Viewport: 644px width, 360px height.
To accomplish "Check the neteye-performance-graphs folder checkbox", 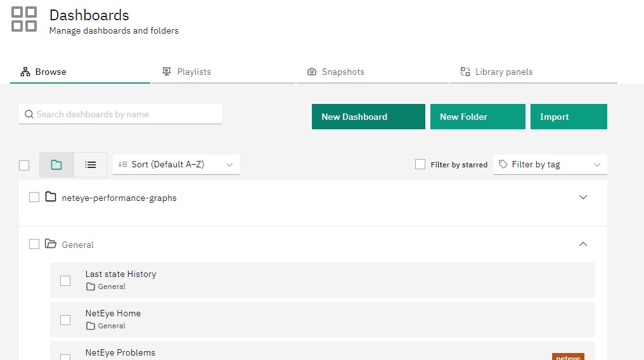I will (34, 198).
